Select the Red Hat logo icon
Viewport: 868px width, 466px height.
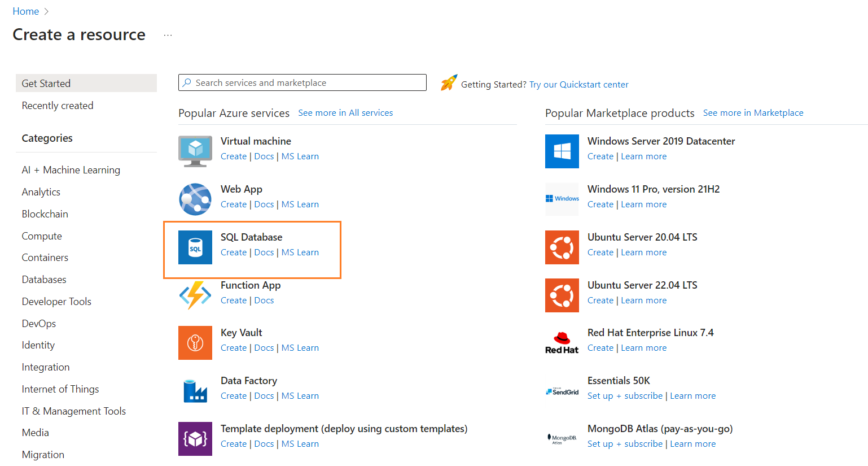562,343
